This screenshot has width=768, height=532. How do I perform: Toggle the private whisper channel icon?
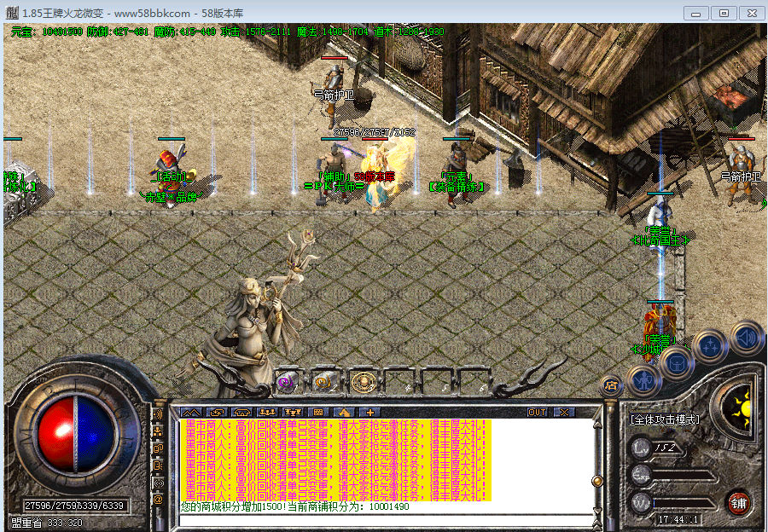click(158, 465)
